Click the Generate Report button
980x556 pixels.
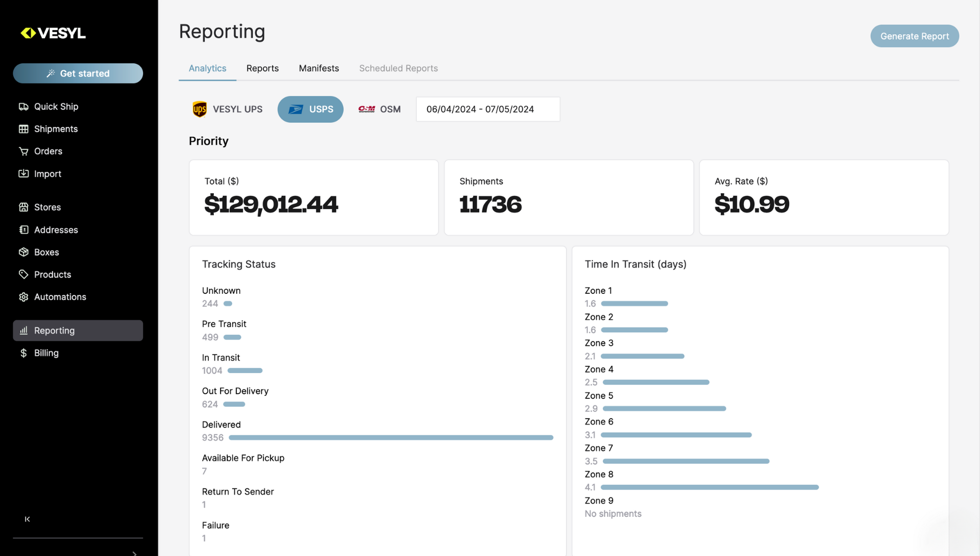pos(914,36)
